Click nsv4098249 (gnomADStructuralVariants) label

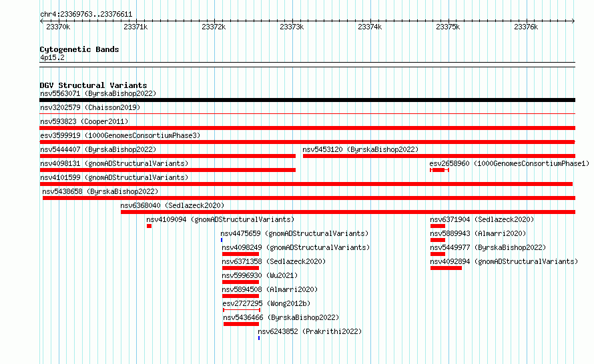pos(296,247)
